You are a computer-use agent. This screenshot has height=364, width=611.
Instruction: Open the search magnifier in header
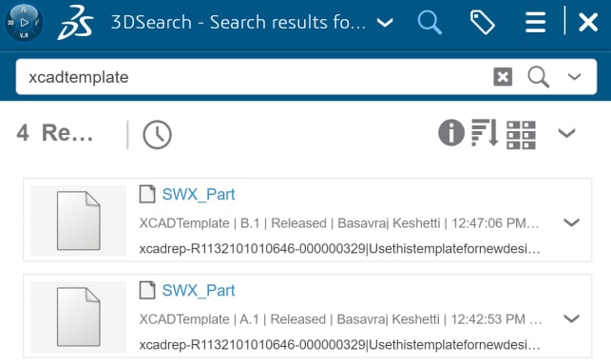click(430, 23)
